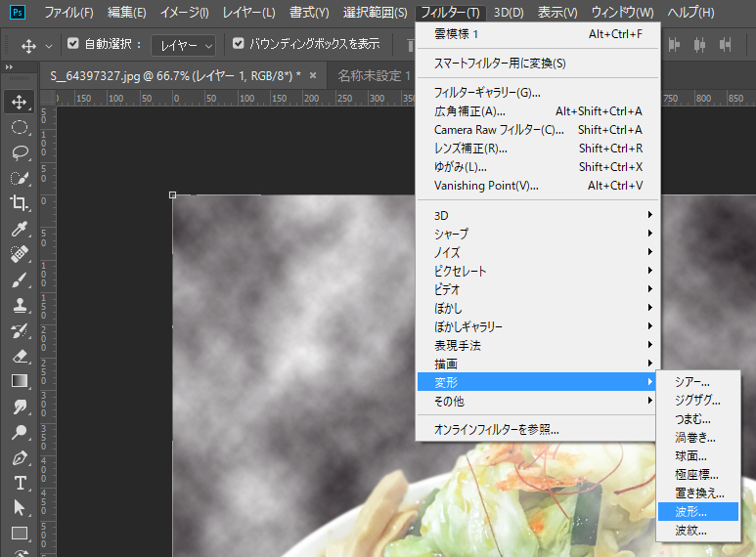Select the Lasso tool
The width and height of the screenshot is (756, 557).
(x=19, y=152)
